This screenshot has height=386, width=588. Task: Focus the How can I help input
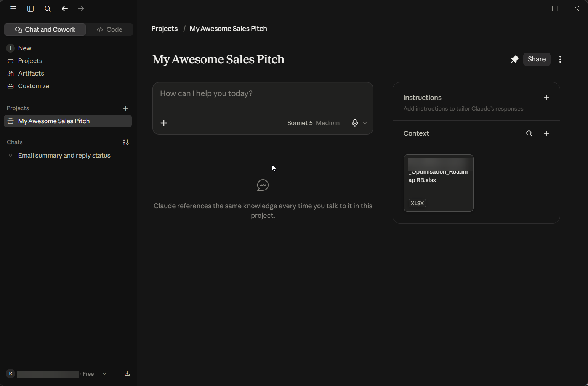(x=263, y=94)
